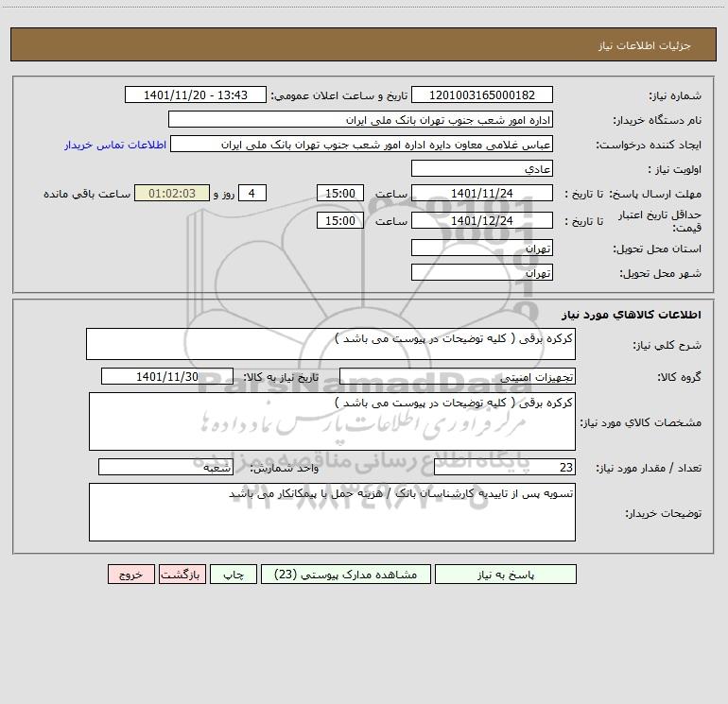Click the خروج exit button
728x704 pixels.
pyautogui.click(x=130, y=574)
